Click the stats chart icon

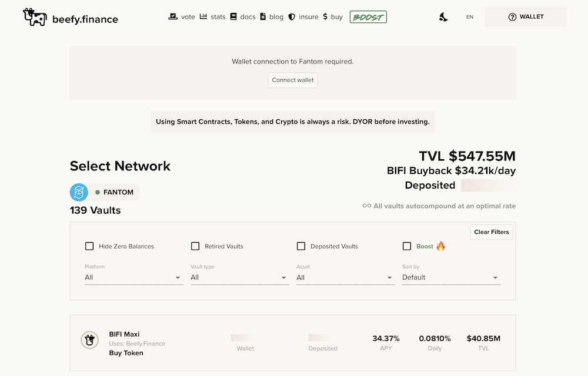point(203,16)
